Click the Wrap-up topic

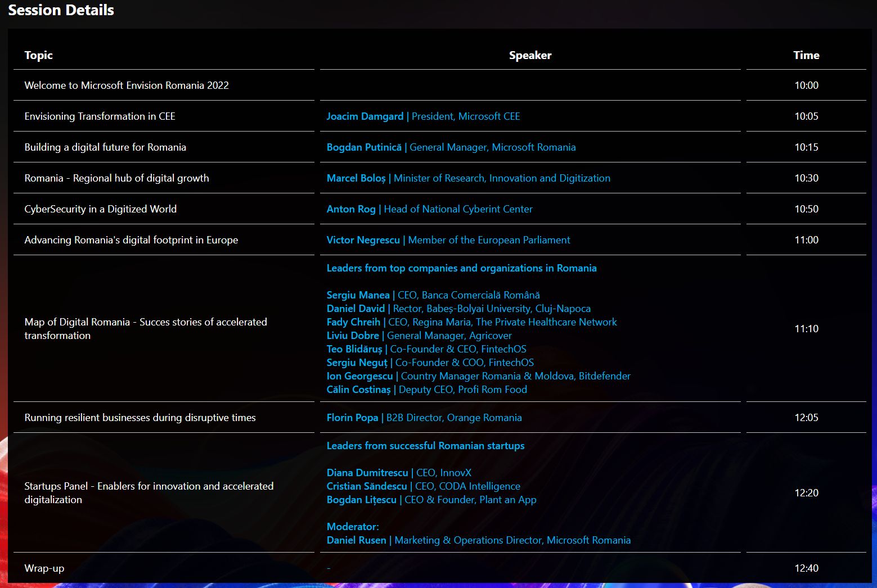(x=44, y=568)
